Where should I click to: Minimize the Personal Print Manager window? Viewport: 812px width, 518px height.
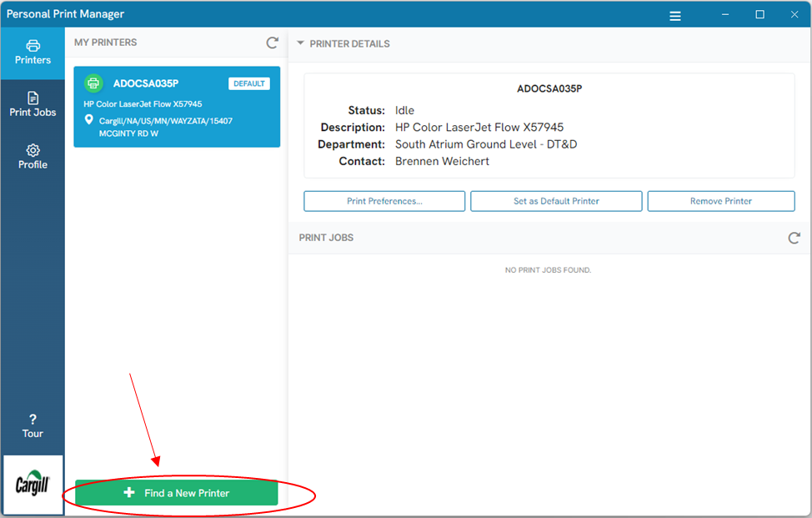click(725, 14)
